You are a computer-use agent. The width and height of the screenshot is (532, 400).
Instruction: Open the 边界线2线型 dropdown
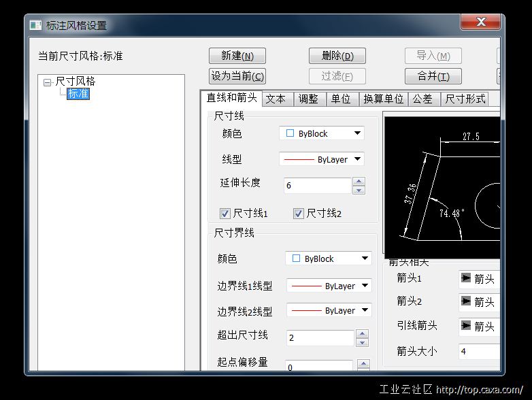[329, 310]
